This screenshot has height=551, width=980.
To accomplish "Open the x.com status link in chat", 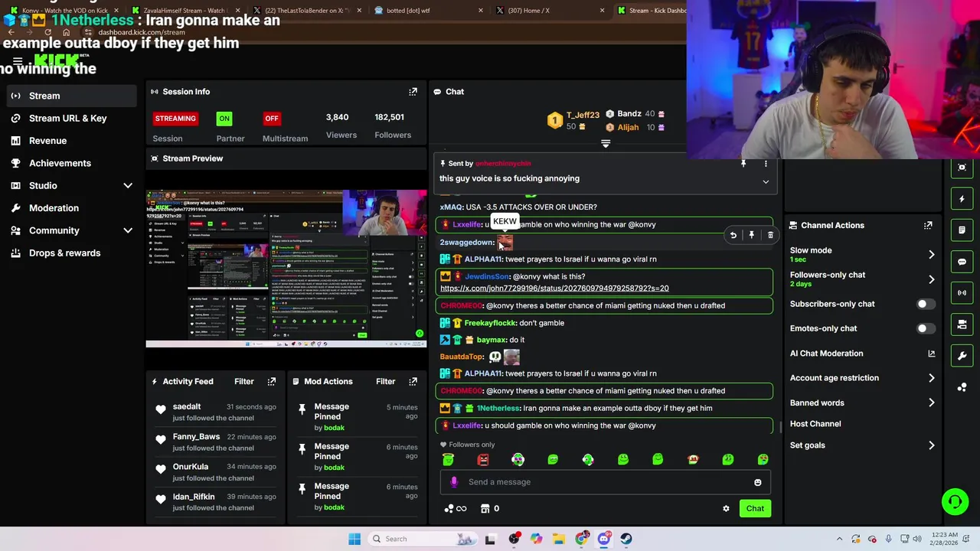I will coord(554,289).
